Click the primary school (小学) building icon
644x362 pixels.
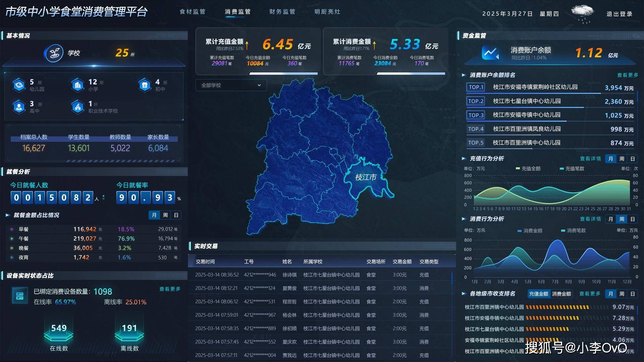78,85
